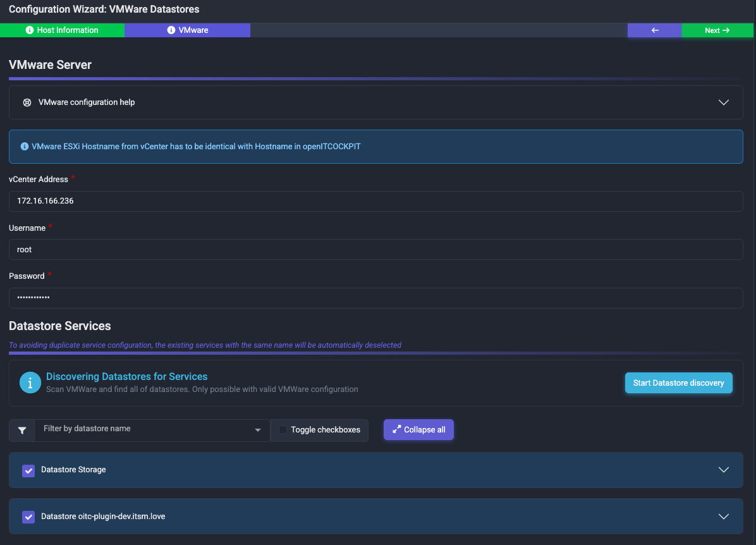The width and height of the screenshot is (756, 545).
Task: Click the round info icon beside Discovering Datastores
Action: (30, 383)
